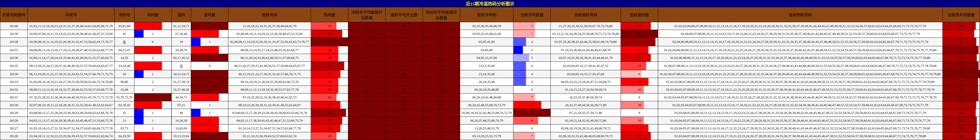Click warm code cell 07,36,44
This screenshot has height=140, width=980.
point(181,34)
